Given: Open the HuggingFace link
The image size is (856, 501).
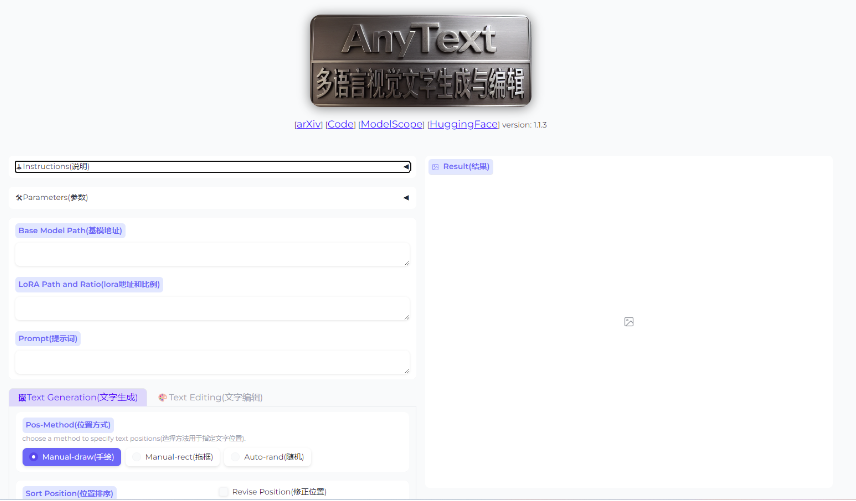Looking at the screenshot, I should [463, 125].
